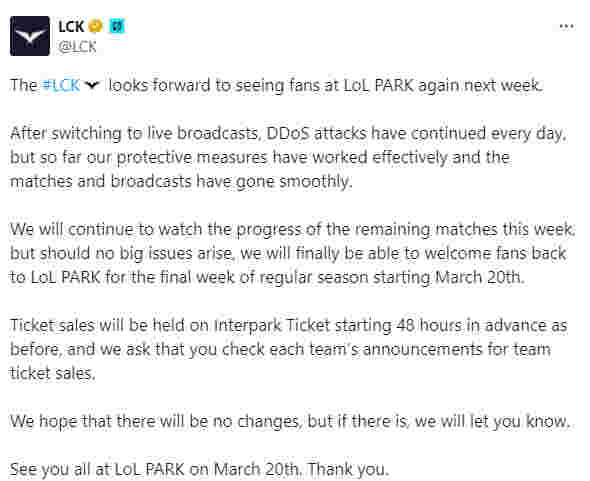Click the LCK display name
This screenshot has width=590, height=481.
(x=71, y=27)
